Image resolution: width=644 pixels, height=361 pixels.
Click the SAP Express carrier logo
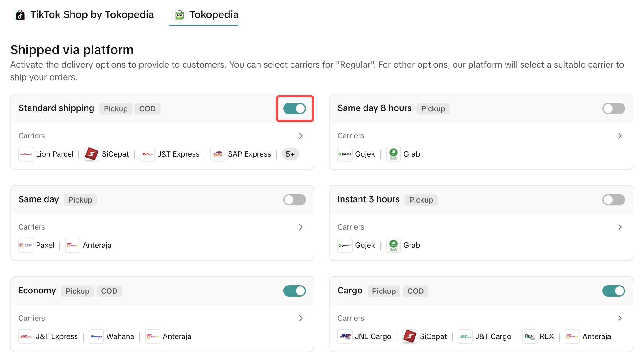[x=218, y=154]
